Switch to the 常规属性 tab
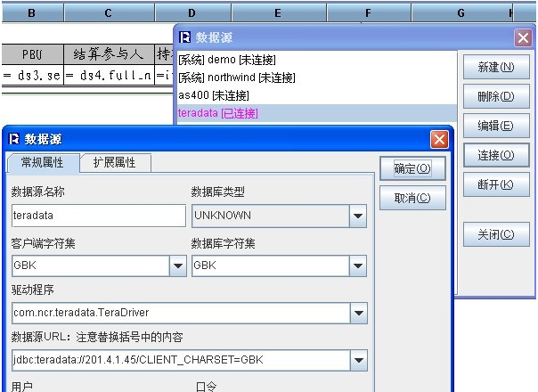Screen dimensions: 538x392 [x=43, y=162]
